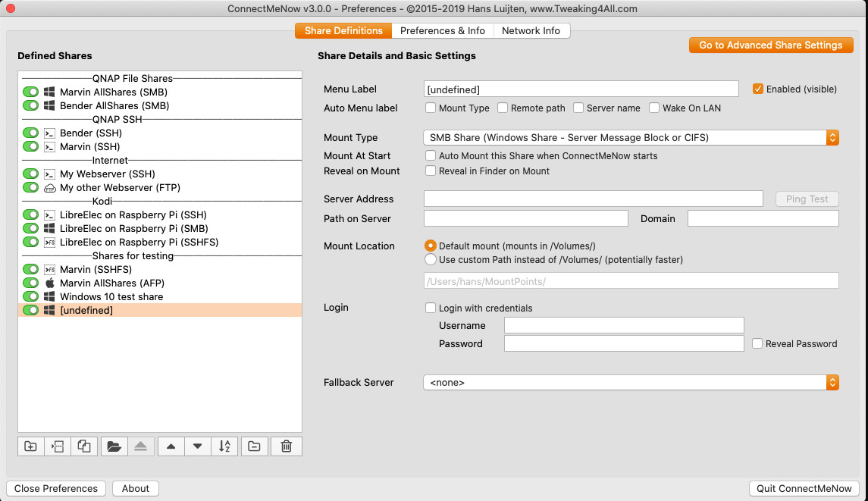This screenshot has width=868, height=501.
Task: Check the Remote path checkbox
Action: [502, 108]
